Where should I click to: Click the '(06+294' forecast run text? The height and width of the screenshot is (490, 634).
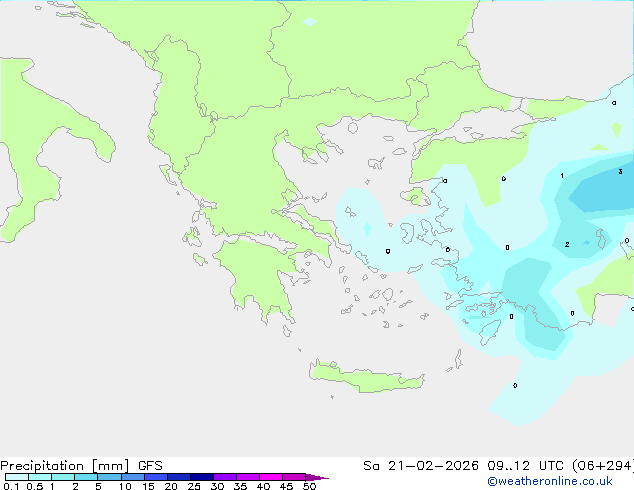click(x=603, y=466)
